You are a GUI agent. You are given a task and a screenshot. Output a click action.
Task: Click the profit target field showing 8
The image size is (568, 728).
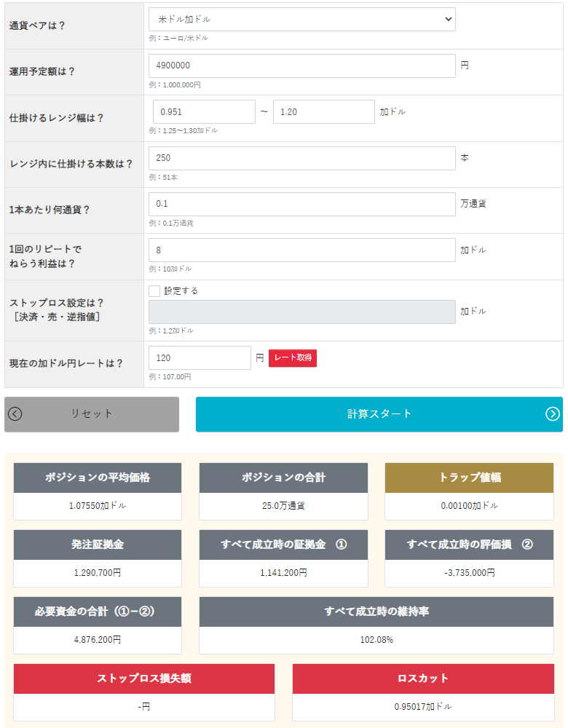(x=302, y=250)
